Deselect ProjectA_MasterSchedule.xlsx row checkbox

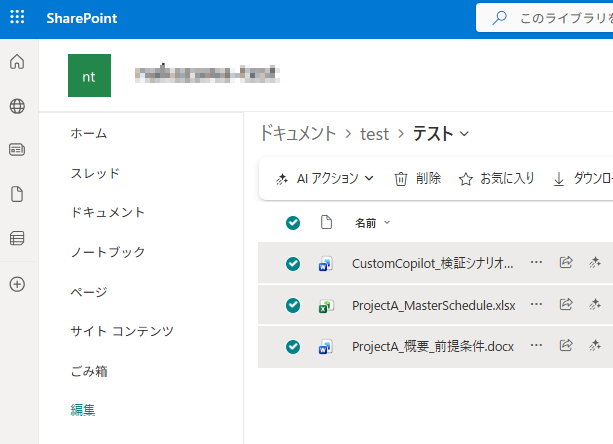(x=293, y=305)
